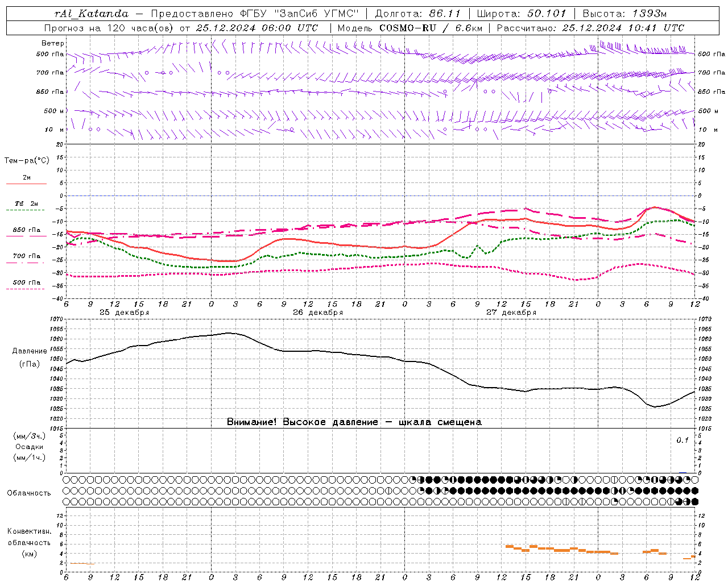This screenshot has height=582, width=728.
Task: Click the 'Высота: 1393м' value
Action: [x=625, y=14]
